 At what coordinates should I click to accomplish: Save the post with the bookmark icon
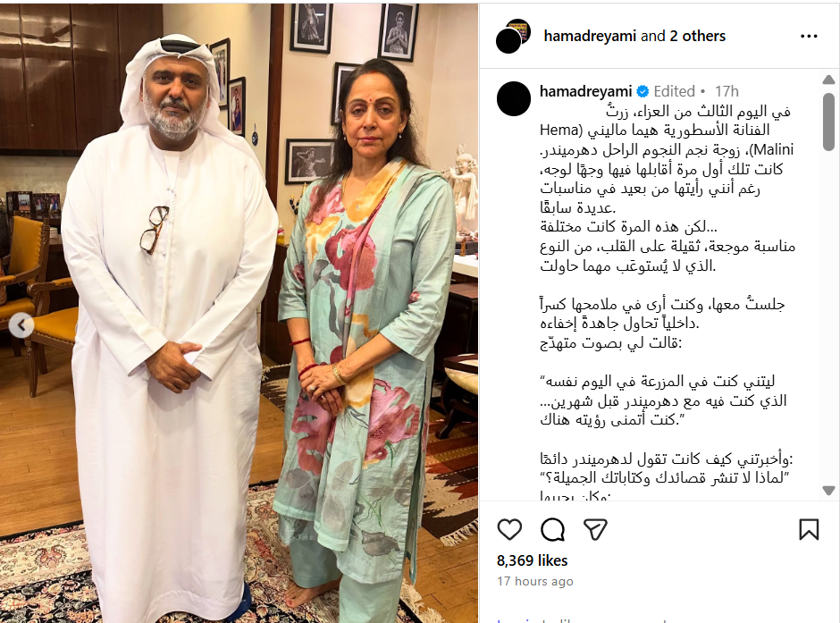[809, 530]
